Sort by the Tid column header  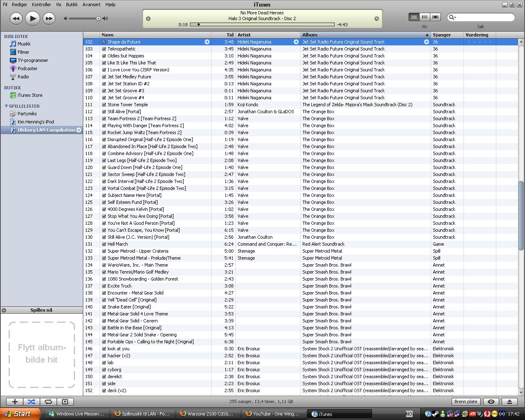coord(224,35)
